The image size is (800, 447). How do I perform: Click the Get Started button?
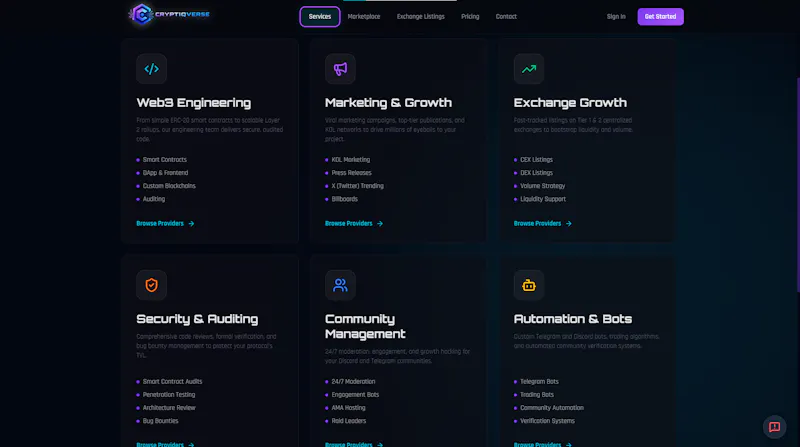click(x=660, y=17)
